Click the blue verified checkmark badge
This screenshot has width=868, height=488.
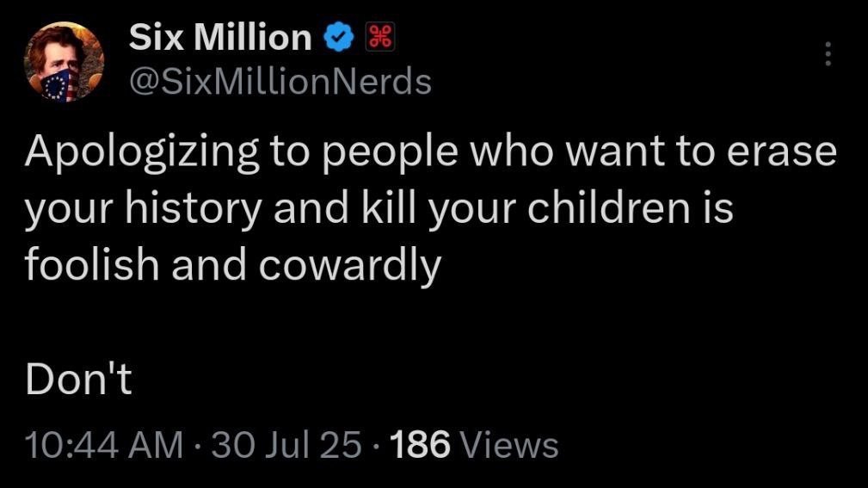(337, 37)
